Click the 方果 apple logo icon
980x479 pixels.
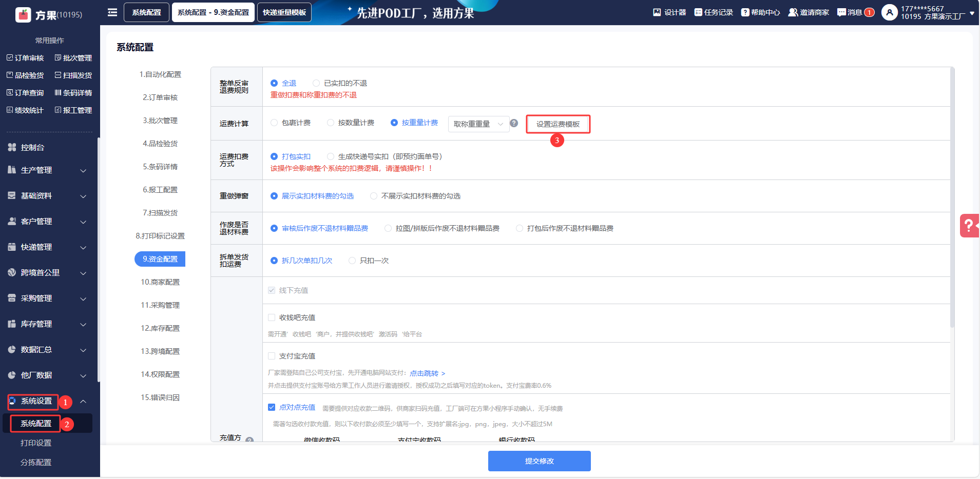point(23,14)
